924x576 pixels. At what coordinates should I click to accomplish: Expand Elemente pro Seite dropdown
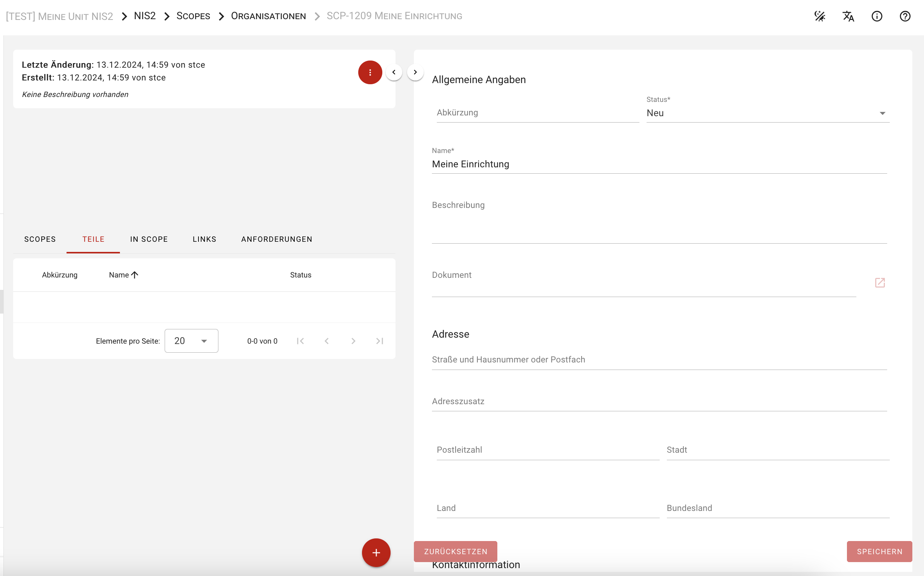pyautogui.click(x=191, y=341)
